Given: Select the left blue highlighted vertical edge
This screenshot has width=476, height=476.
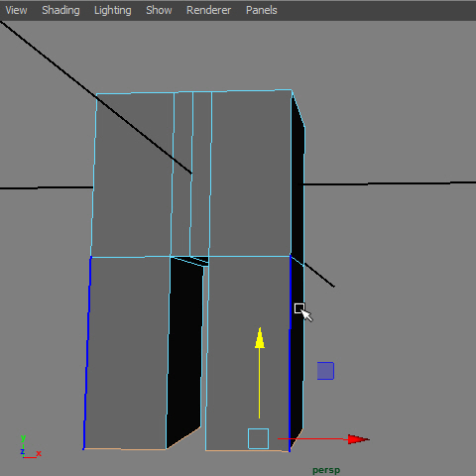Looking at the screenshot, I should click(87, 353).
